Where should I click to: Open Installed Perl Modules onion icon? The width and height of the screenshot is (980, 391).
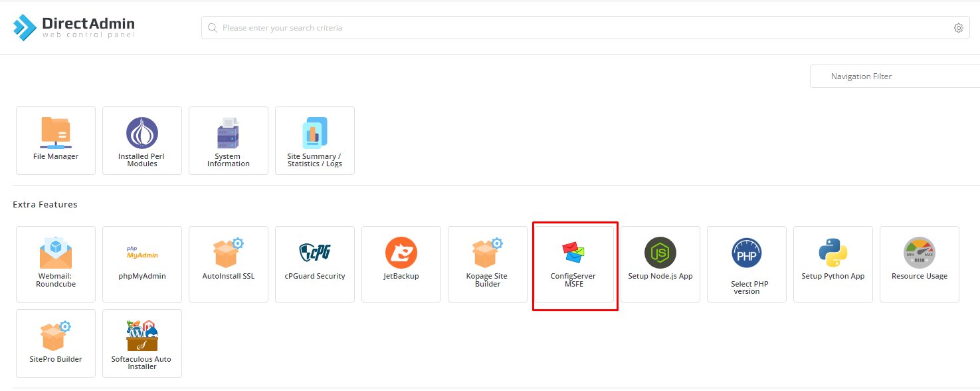click(x=142, y=132)
